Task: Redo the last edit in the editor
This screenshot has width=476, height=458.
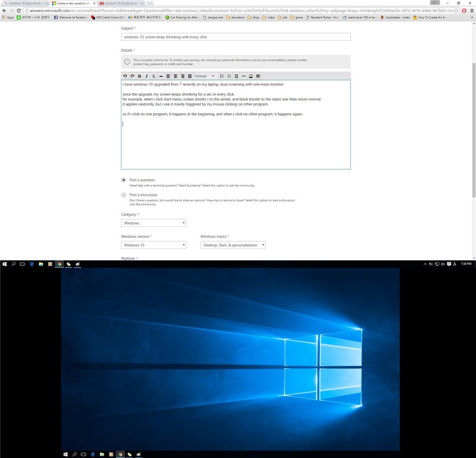Action: (132, 76)
